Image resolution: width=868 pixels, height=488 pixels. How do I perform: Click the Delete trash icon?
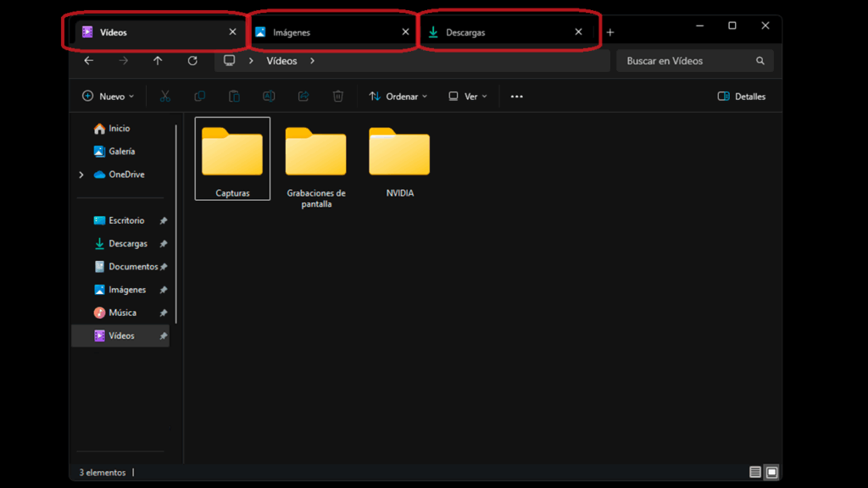(x=337, y=96)
